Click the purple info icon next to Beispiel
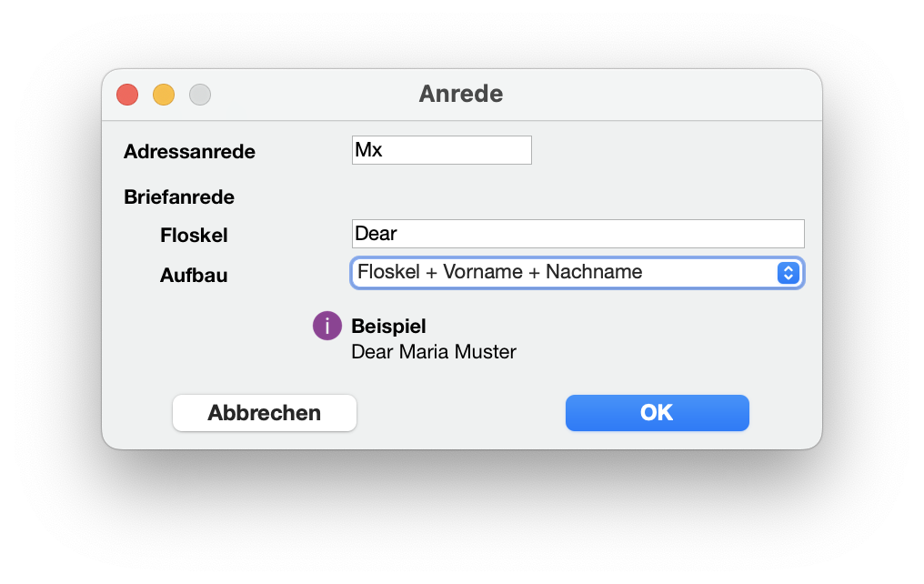Screen dimensions: 924x584 point(327,326)
